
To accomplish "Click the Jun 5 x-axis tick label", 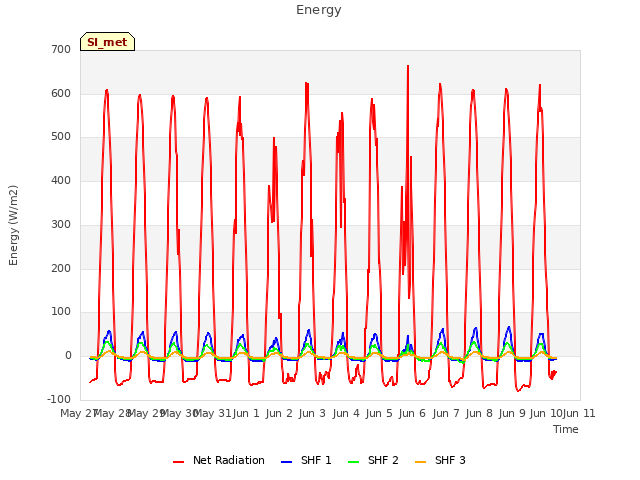I will (379, 413).
